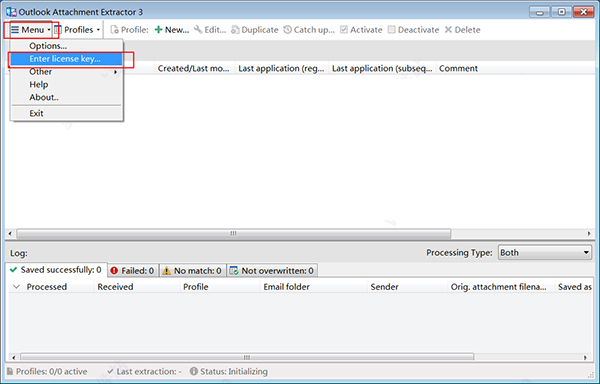Switch to Saved successfully: 0 tab
The height and width of the screenshot is (384, 600).
[56, 270]
